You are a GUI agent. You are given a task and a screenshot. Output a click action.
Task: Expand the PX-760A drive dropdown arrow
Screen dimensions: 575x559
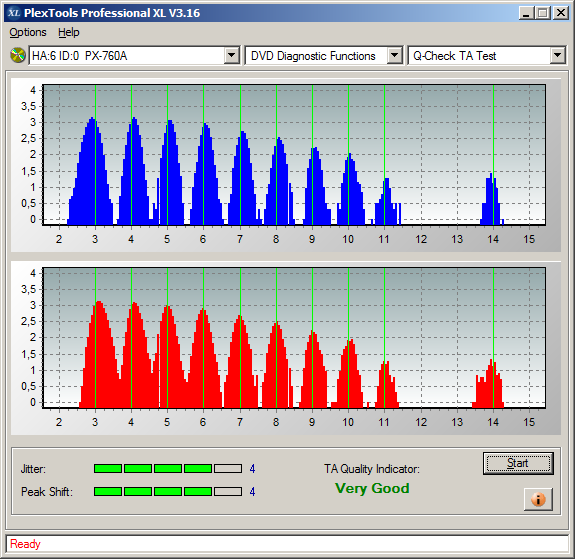[x=231, y=56]
